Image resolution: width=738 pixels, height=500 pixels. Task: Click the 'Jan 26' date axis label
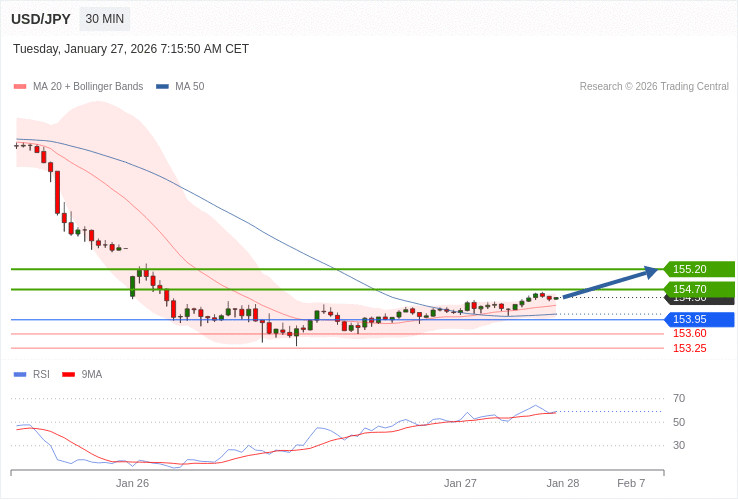click(x=132, y=484)
